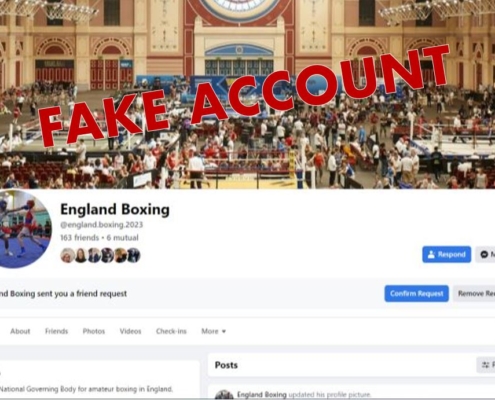Select the Check-ins tab
Image resolution: width=495 pixels, height=400 pixels.
coord(171,331)
